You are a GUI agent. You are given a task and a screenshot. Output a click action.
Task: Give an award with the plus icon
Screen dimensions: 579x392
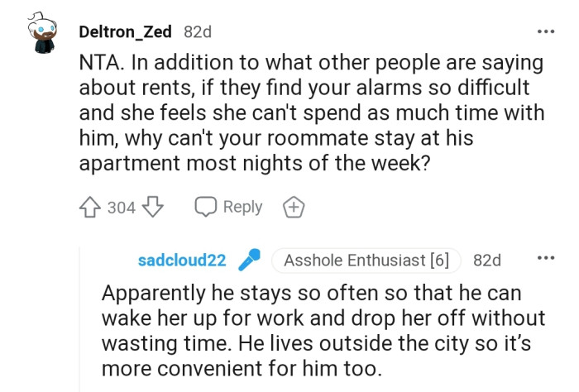292,207
